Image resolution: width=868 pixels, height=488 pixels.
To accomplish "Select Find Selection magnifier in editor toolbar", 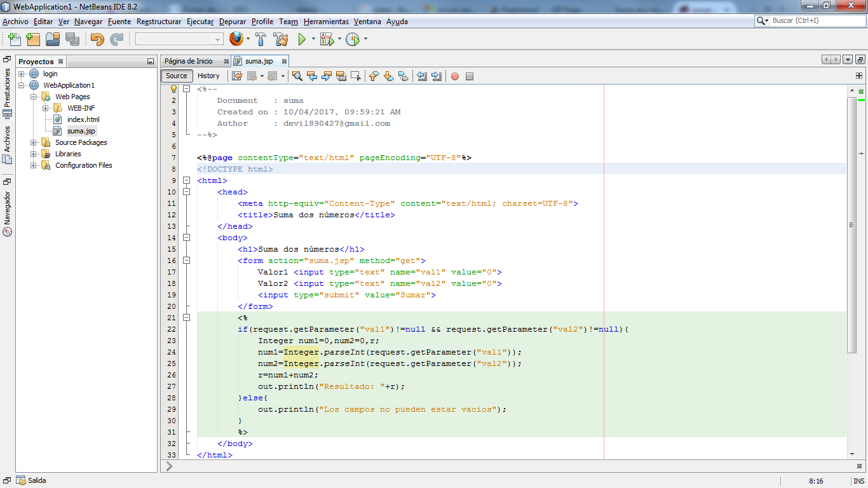I will 297,76.
